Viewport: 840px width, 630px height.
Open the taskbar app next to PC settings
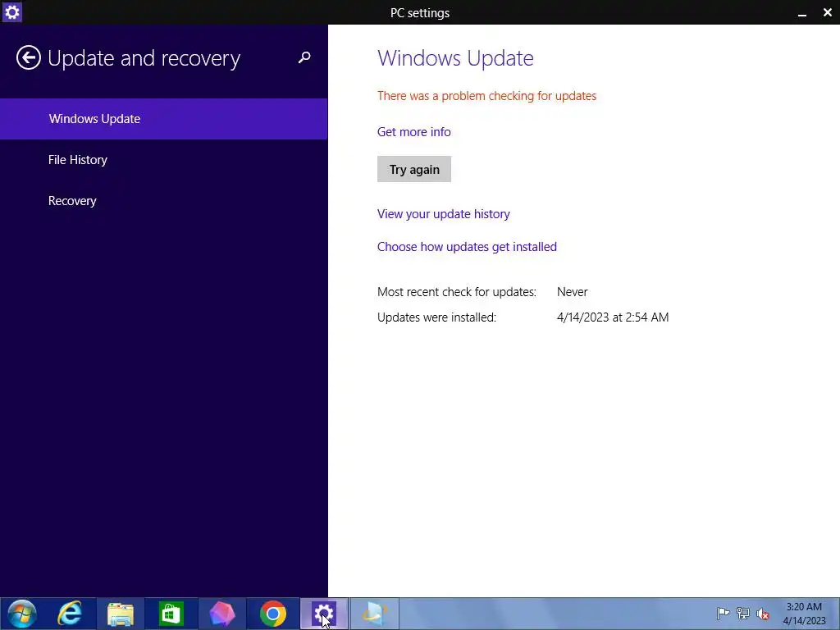pos(374,614)
